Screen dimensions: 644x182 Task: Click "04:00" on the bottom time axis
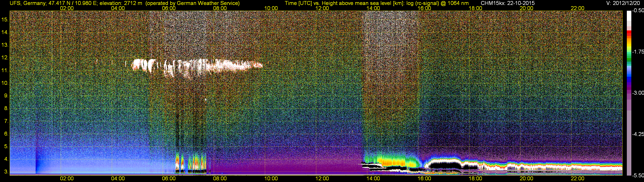118,179
